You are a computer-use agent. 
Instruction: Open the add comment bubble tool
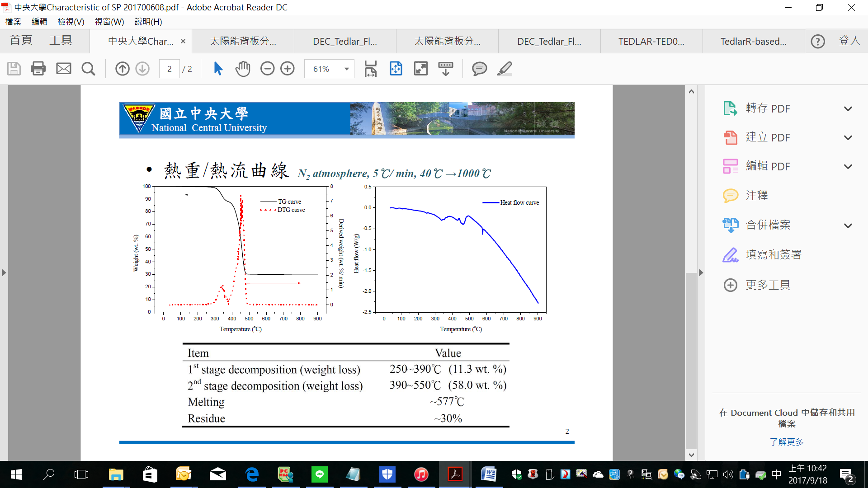(x=479, y=69)
